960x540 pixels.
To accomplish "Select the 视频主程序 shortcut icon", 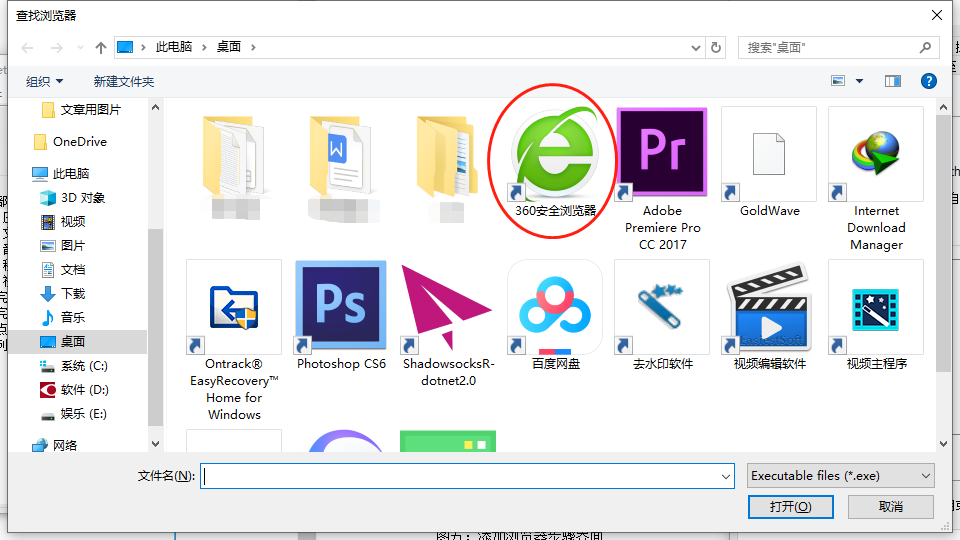I will coord(876,307).
